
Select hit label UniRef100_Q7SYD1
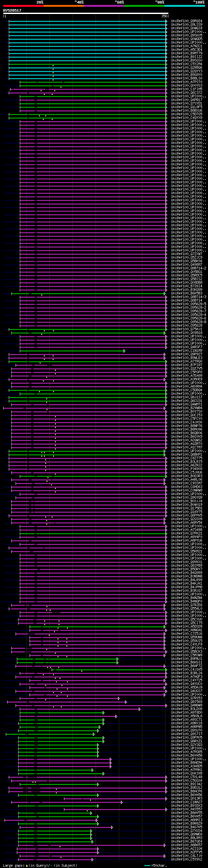[187, 104]
